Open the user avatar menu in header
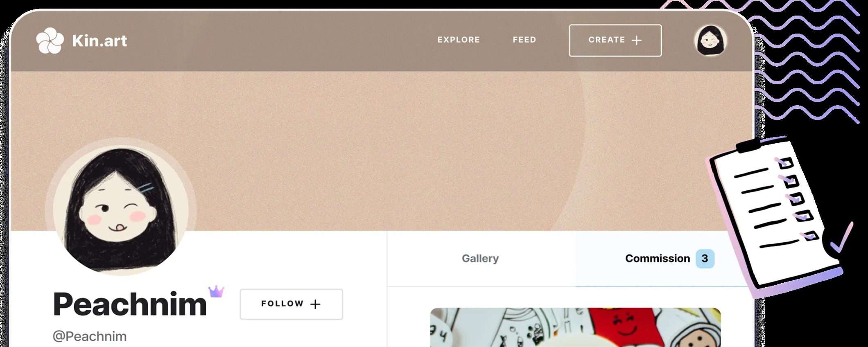Image resolution: width=868 pixels, height=347 pixels. click(711, 41)
